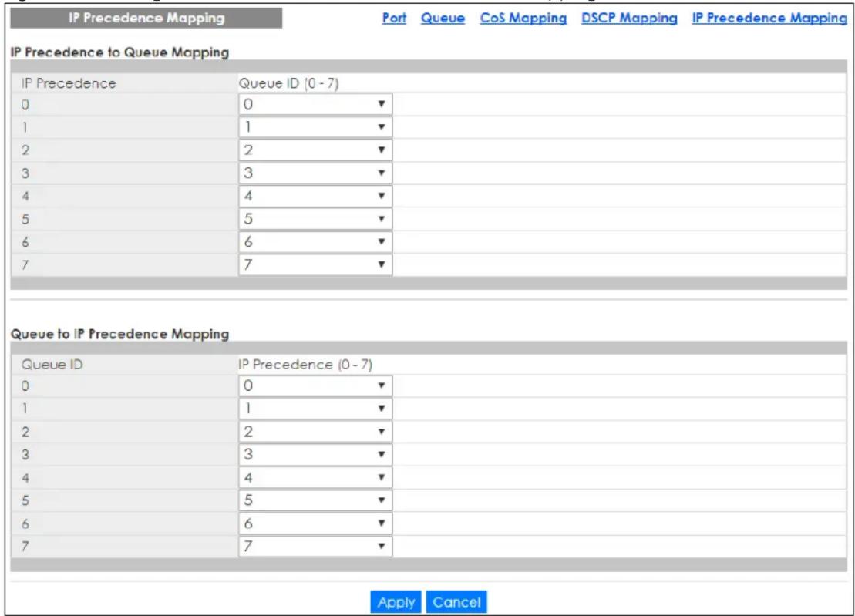The width and height of the screenshot is (855, 616).
Task: Open IP Precedence dropdown for Queue ID 2
Action: [x=315, y=431]
